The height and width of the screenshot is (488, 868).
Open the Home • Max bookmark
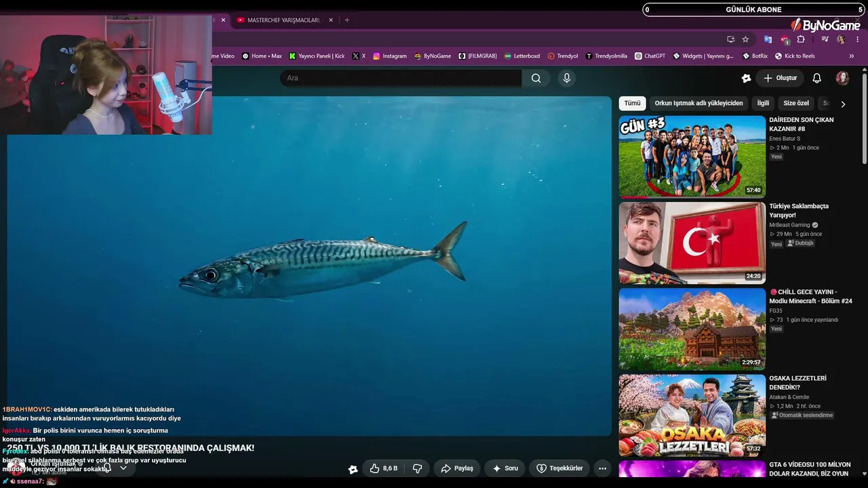pos(262,56)
